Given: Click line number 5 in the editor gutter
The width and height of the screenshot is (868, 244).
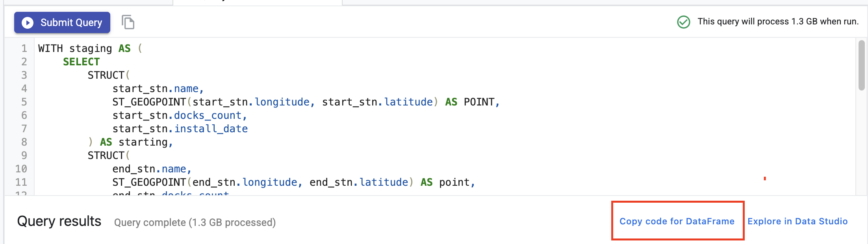Looking at the screenshot, I should point(24,102).
